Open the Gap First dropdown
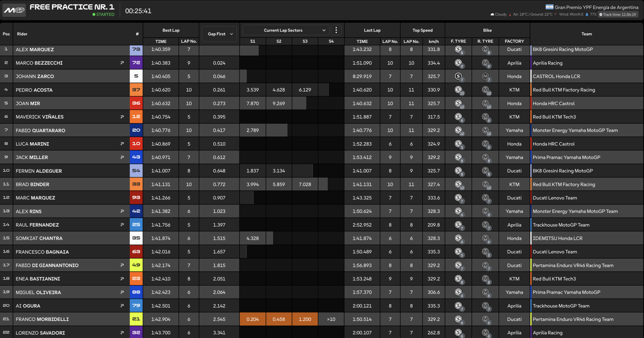The width and height of the screenshot is (644, 338). (220, 34)
